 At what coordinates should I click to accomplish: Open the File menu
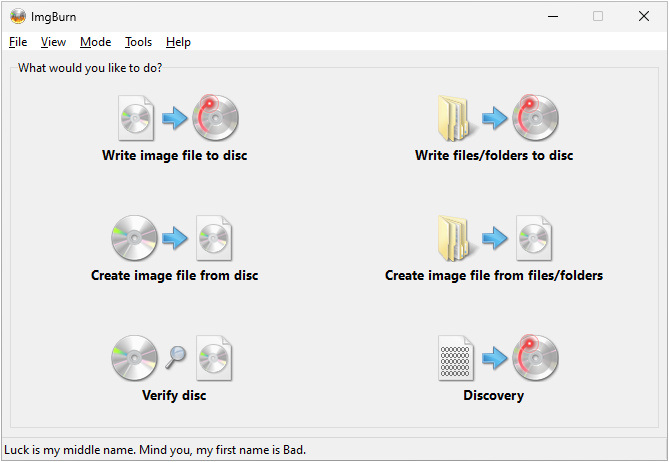coord(18,42)
